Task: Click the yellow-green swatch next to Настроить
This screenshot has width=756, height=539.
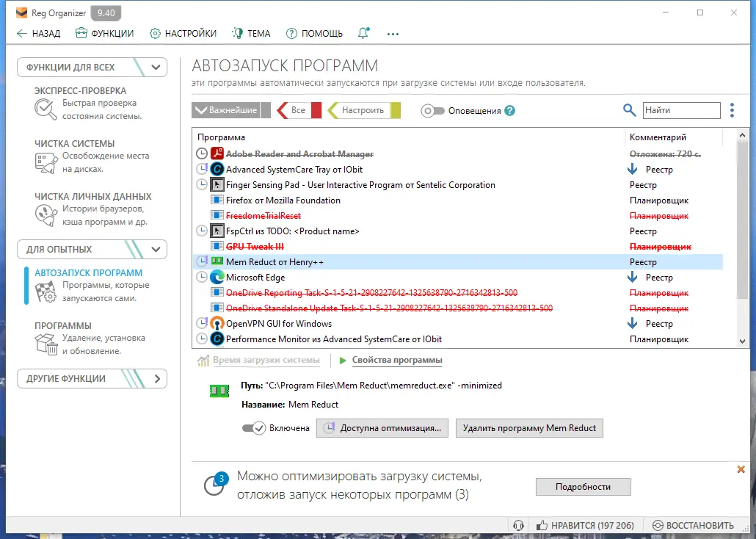Action: [396, 110]
